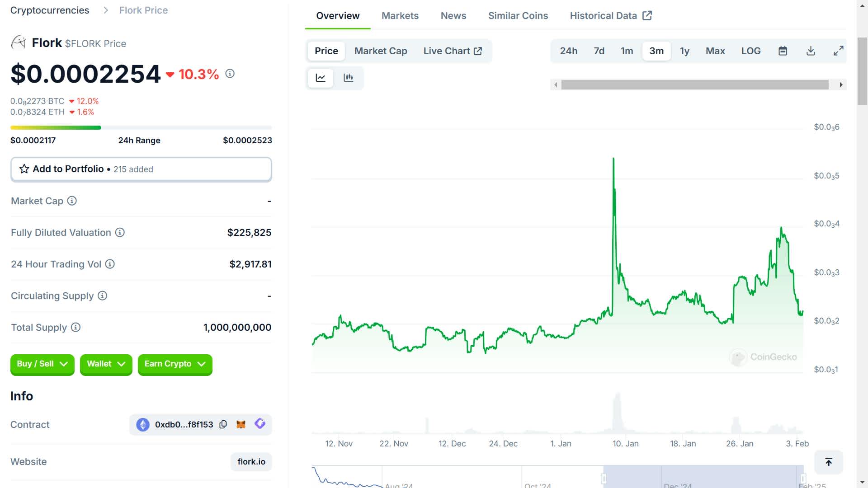868x488 pixels.
Task: Switch to candlestick chart view
Action: click(x=348, y=78)
